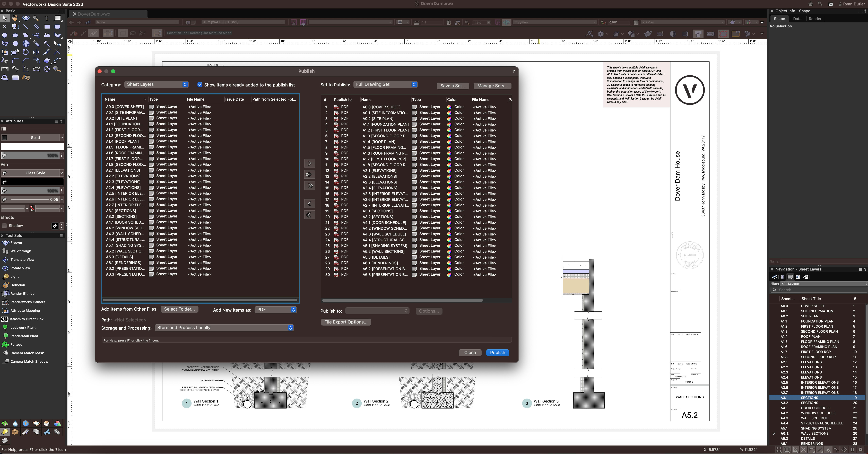Select the Pan hand tool in Basic palette
Image resolution: width=868 pixels, height=454 pixels.
[15, 18]
